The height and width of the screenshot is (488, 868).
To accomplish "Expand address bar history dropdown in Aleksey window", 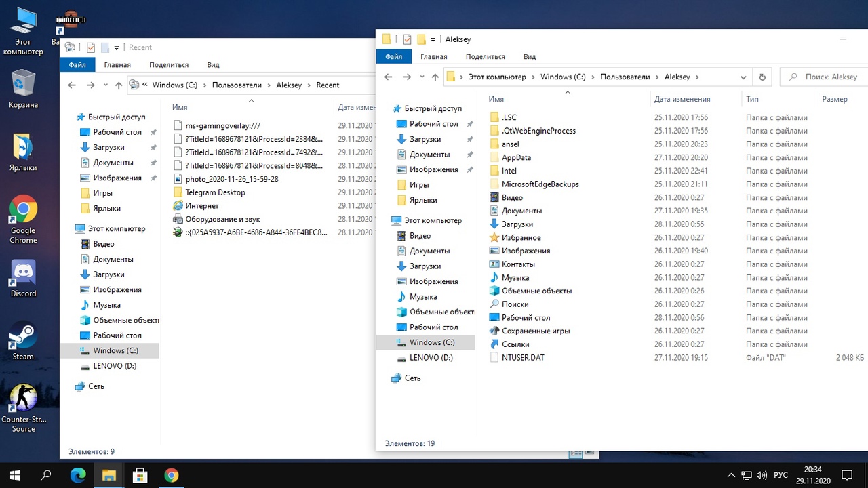I will [743, 77].
